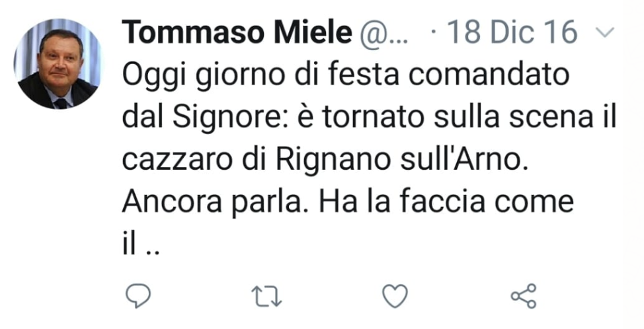Open the tweet's 18 Dic 16 timestamp

point(512,32)
